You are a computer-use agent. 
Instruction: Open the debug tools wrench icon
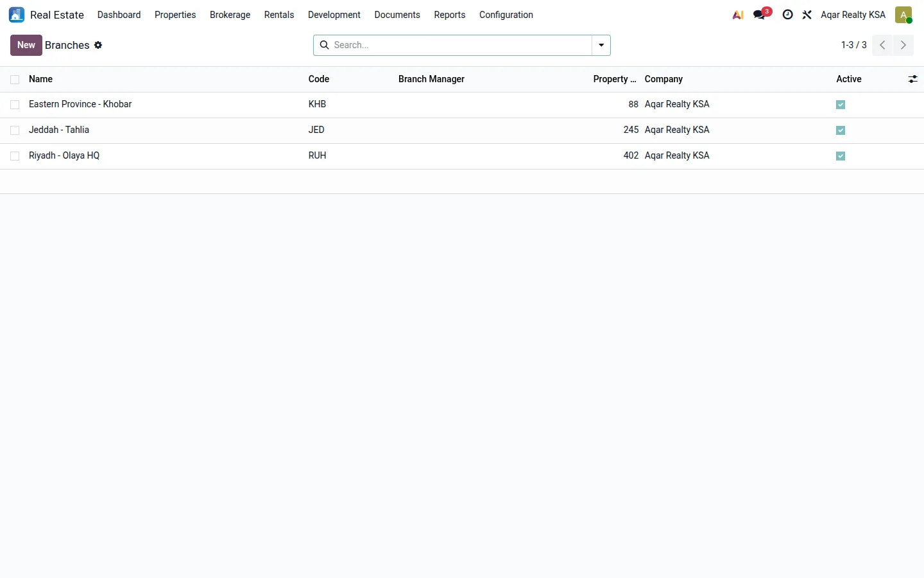807,15
